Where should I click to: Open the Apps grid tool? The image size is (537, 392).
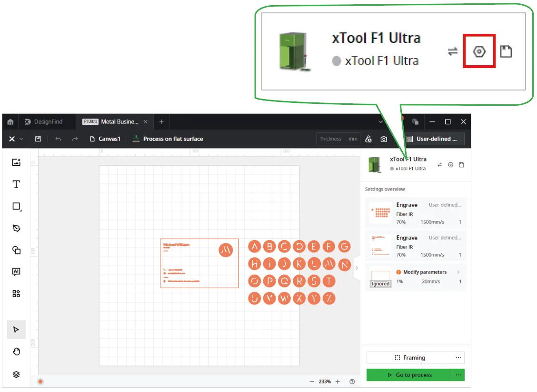[x=16, y=294]
